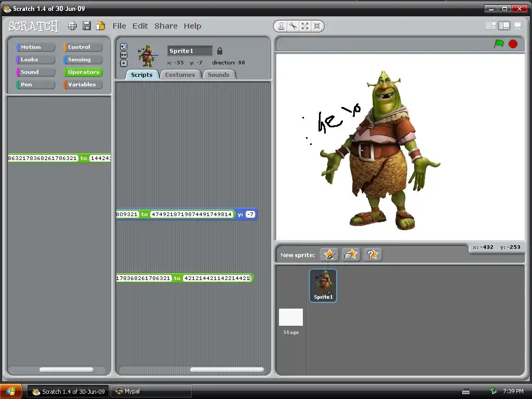Stop all scripts with red button
The height and width of the screenshot is (399, 532).
pyautogui.click(x=513, y=44)
